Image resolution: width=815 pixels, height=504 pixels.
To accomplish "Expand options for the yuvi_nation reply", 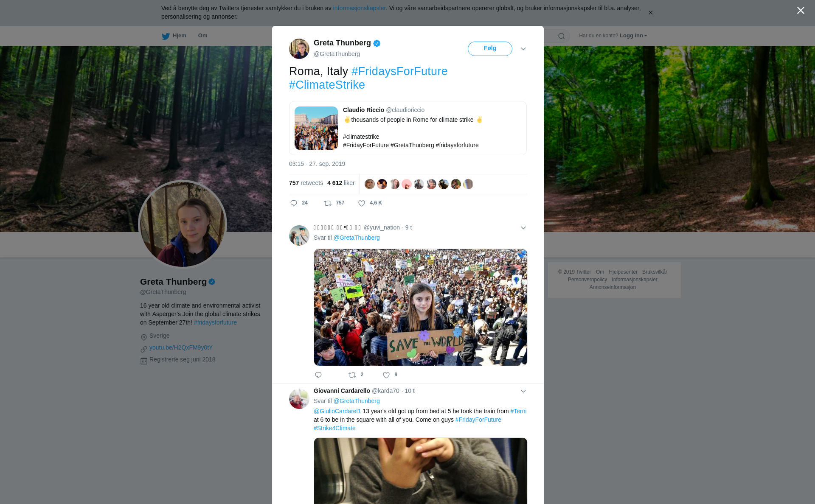I will point(523,228).
